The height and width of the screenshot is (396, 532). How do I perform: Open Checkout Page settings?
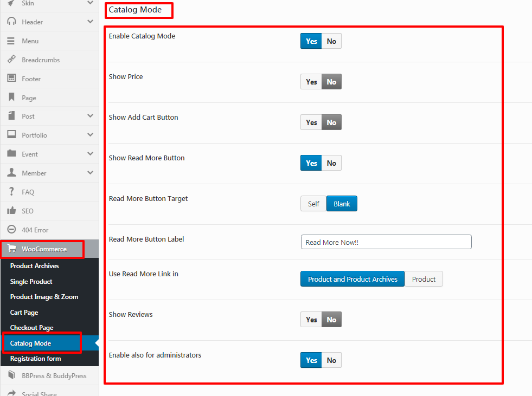pos(49,328)
